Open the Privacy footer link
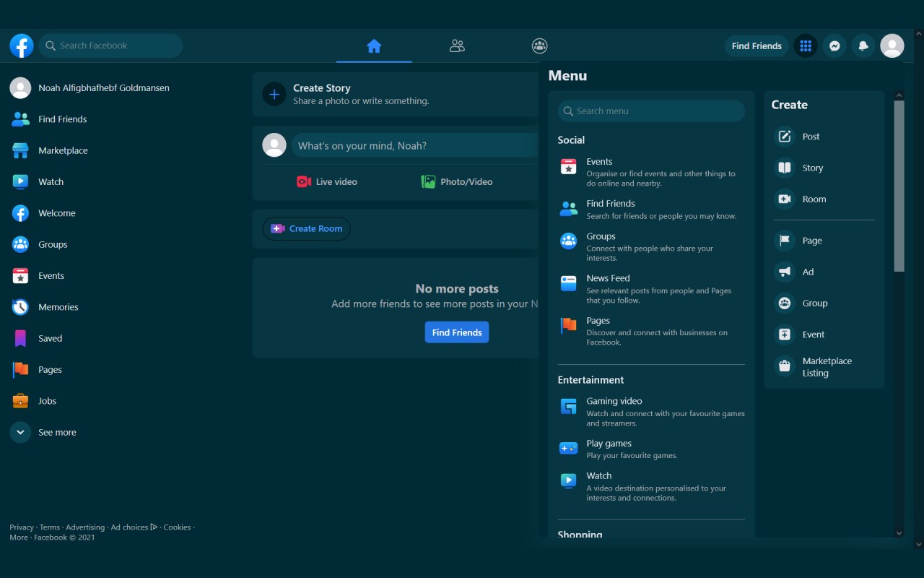 [x=22, y=527]
